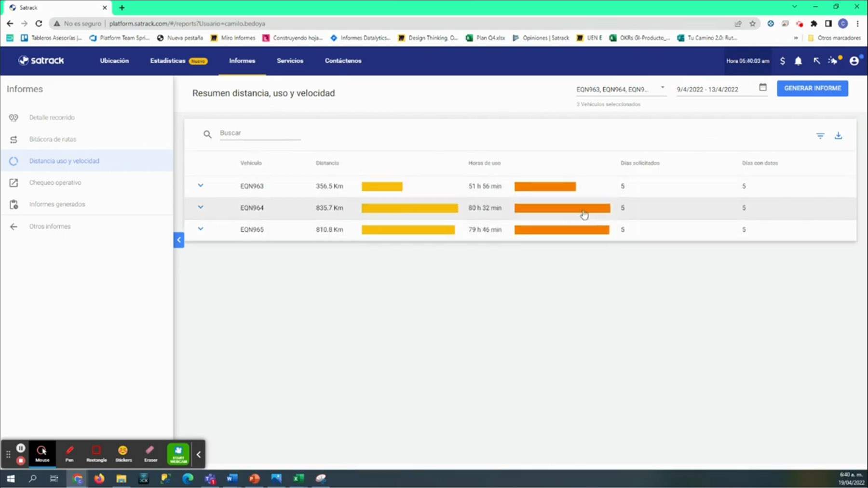Open the user account profile icon

[854, 61]
